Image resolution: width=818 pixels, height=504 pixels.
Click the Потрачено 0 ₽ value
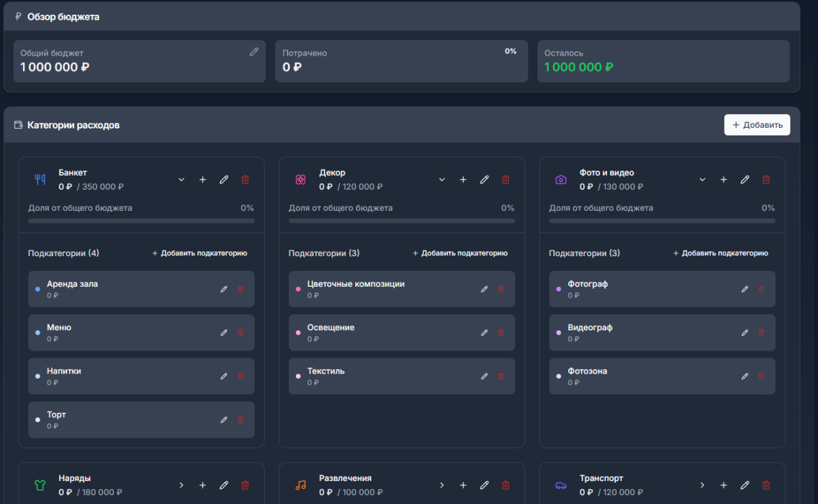(292, 67)
